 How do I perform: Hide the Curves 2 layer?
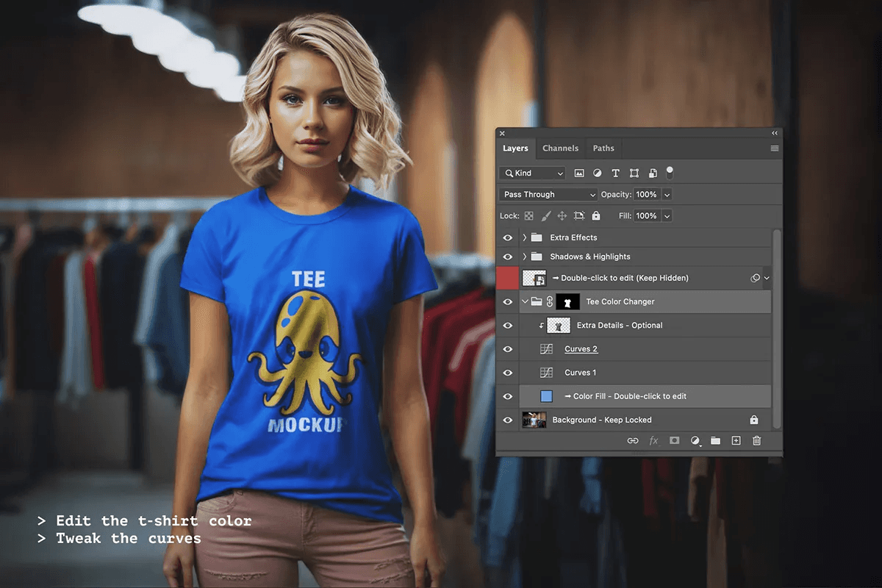[507, 349]
